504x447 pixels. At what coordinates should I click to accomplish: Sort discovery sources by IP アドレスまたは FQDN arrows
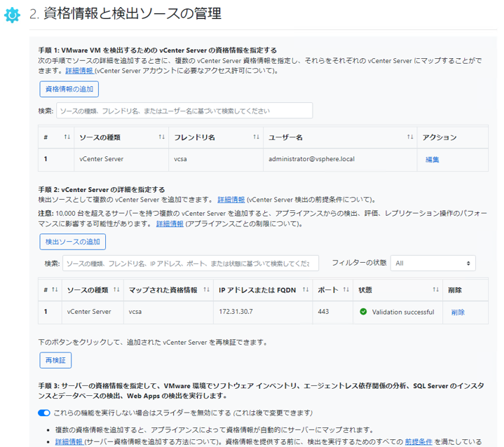(x=306, y=289)
